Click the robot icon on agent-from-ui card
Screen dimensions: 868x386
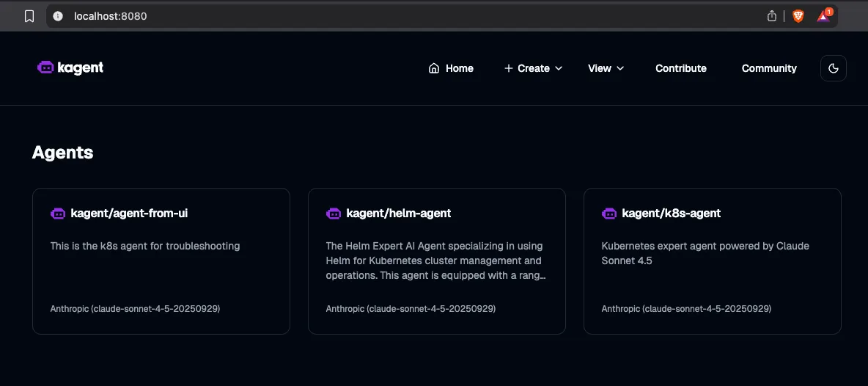[58, 214]
